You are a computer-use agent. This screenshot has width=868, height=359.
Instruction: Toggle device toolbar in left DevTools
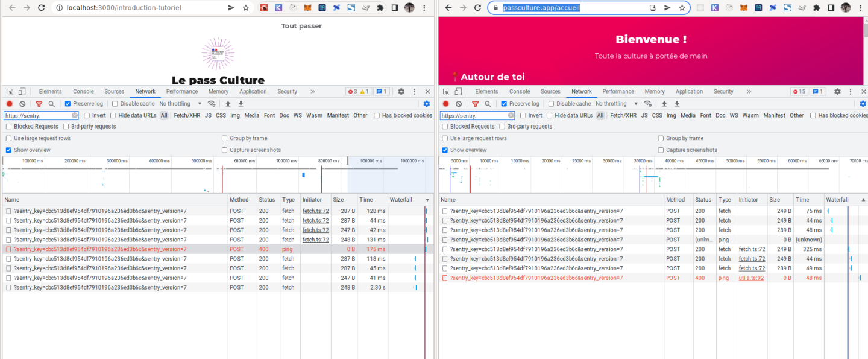(x=22, y=92)
